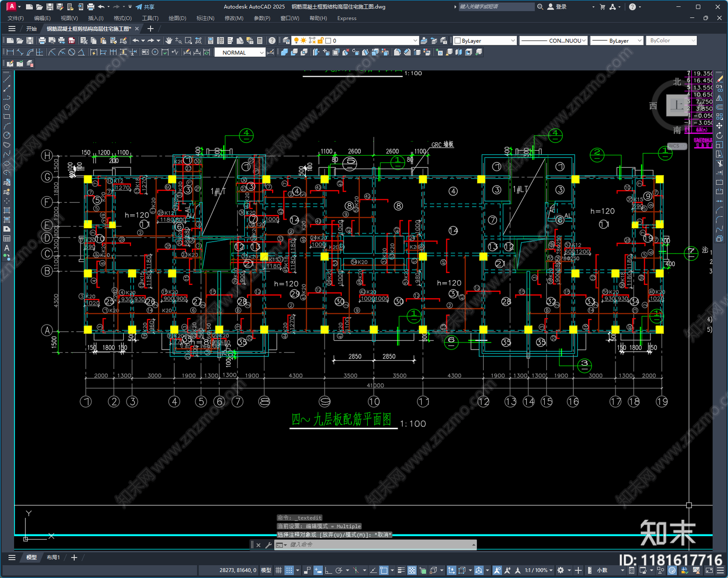
Task: Select the Rotate tool in right toolbar
Action: 719,135
